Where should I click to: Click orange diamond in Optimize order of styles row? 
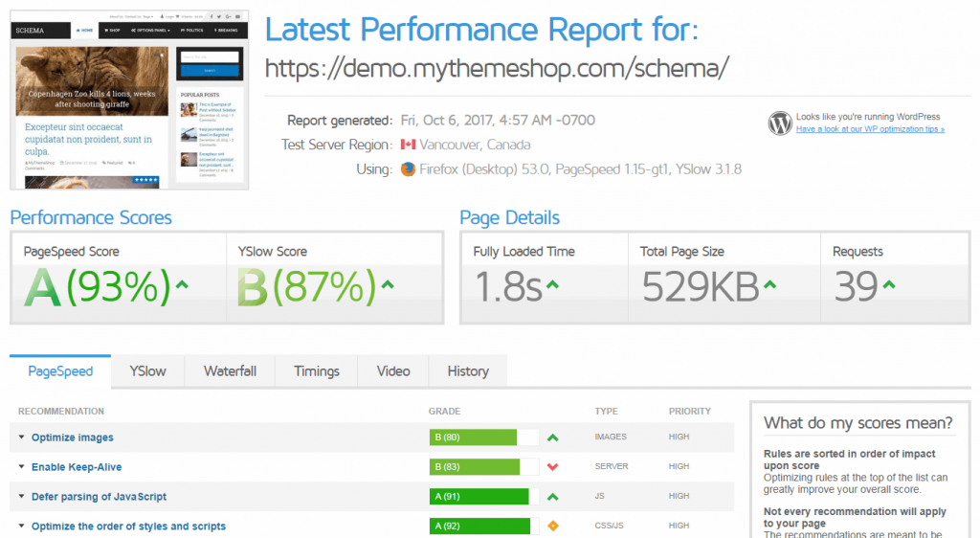point(552,527)
